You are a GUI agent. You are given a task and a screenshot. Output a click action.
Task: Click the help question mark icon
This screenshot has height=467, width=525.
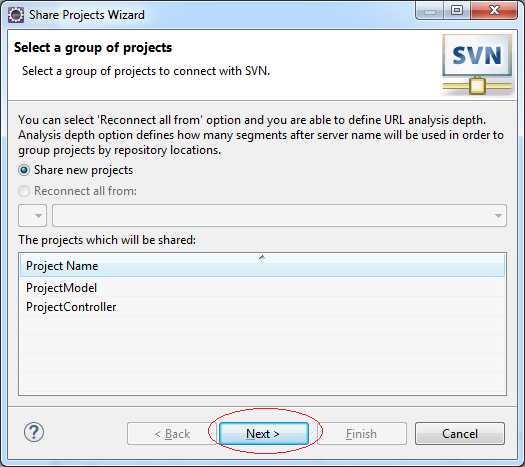tap(34, 432)
